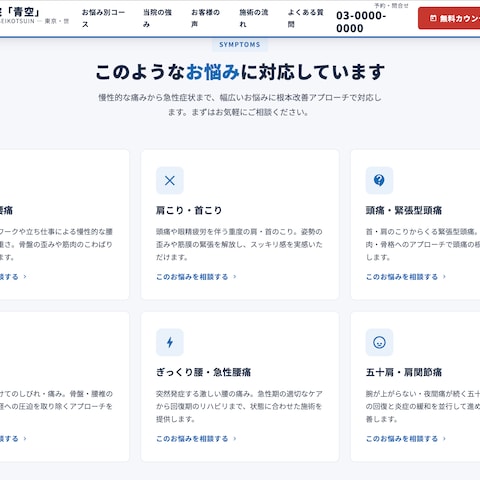Click the head icon on 頭痛・緊張型頭痛 card
Viewport: 480px width, 480px height.
click(379, 180)
